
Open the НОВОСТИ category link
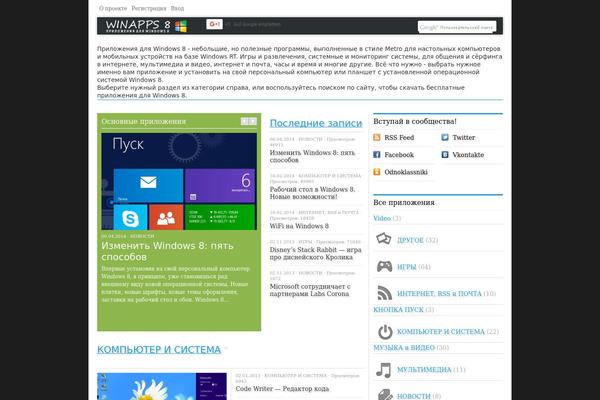(x=414, y=396)
